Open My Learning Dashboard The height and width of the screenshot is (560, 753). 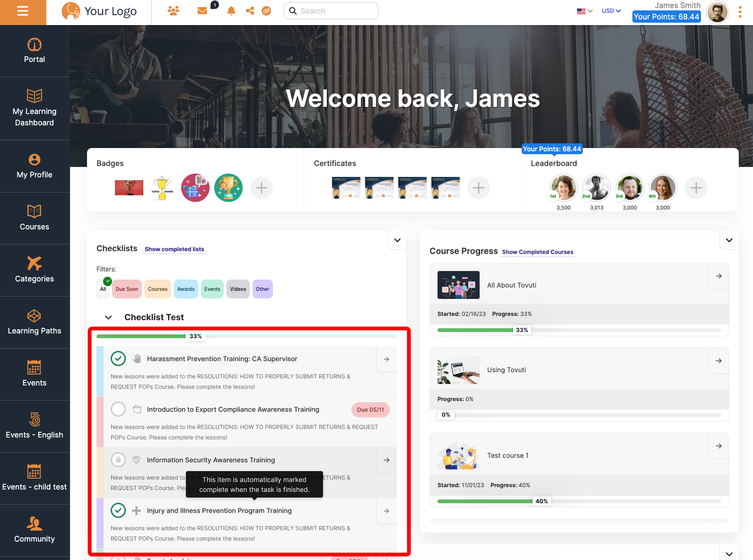[35, 108]
